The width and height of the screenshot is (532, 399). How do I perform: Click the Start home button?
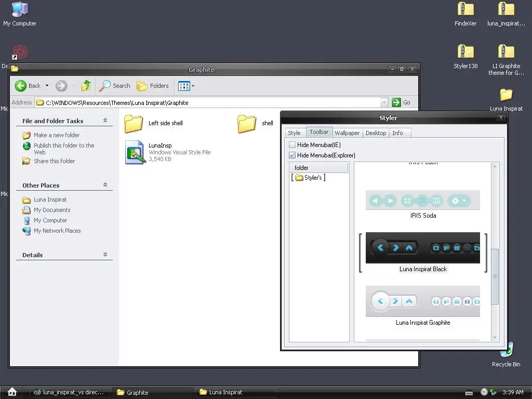click(12, 392)
